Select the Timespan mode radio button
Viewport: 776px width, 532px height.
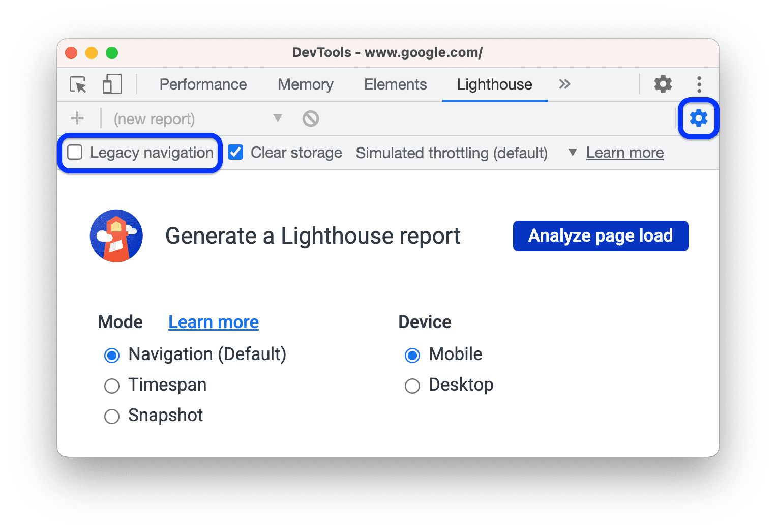112,386
